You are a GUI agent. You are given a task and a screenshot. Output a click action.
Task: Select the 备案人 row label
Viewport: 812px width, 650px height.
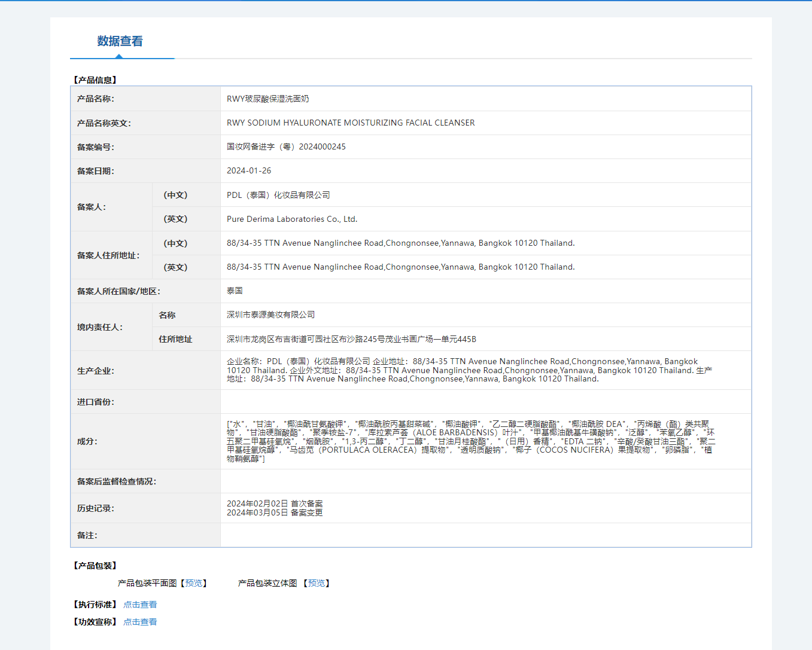[92, 207]
